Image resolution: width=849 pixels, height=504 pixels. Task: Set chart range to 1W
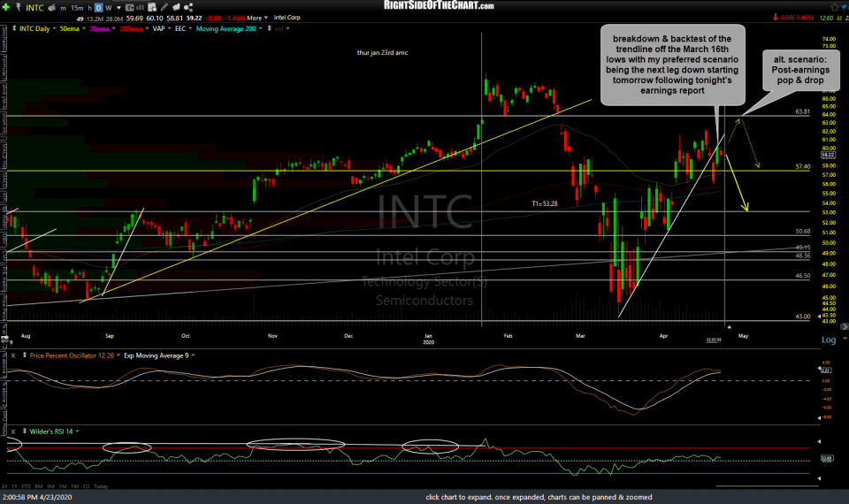pos(74,486)
